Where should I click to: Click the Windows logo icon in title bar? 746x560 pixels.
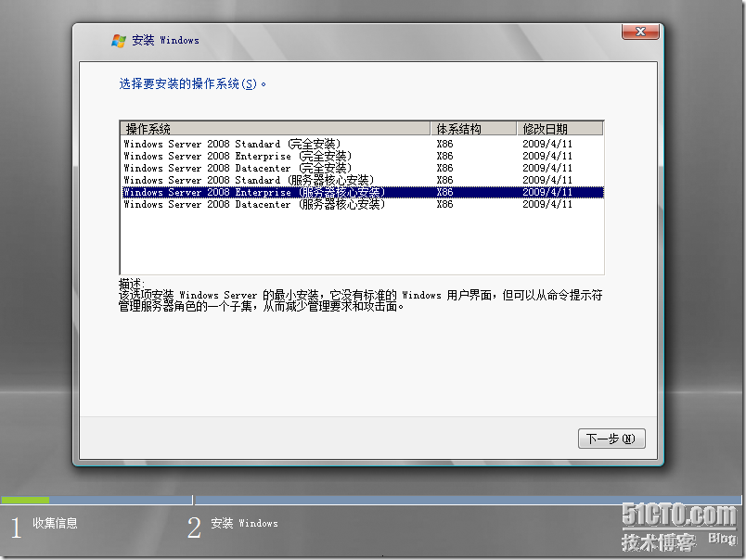119,41
